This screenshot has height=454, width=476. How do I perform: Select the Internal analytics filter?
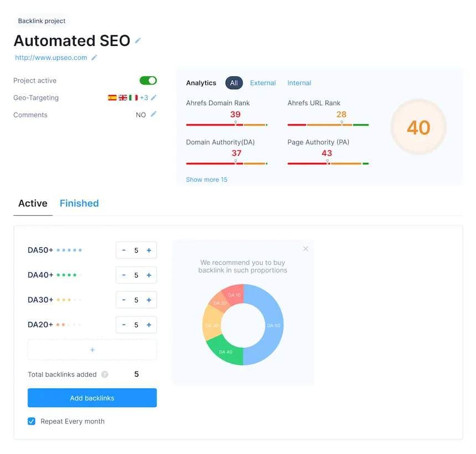(299, 83)
